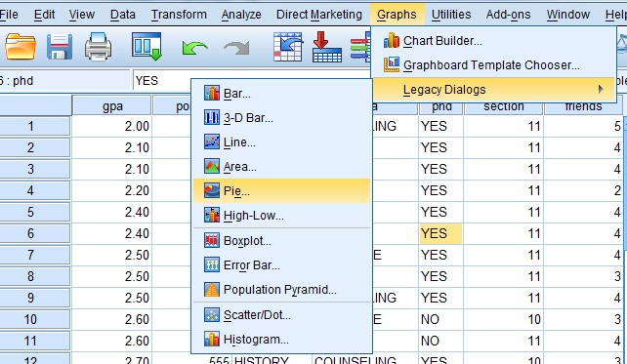The image size is (627, 364).
Task: Click the Population Pyramid menu icon
Action: click(212, 289)
